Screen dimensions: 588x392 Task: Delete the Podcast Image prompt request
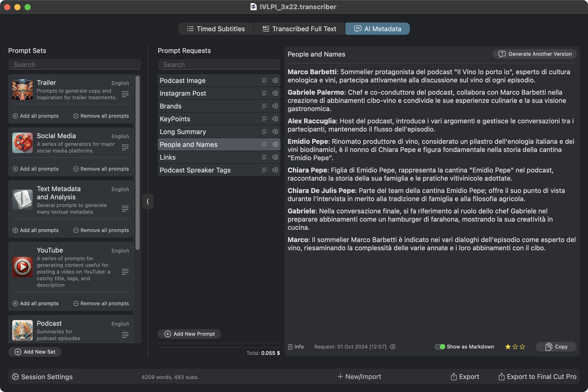(275, 81)
